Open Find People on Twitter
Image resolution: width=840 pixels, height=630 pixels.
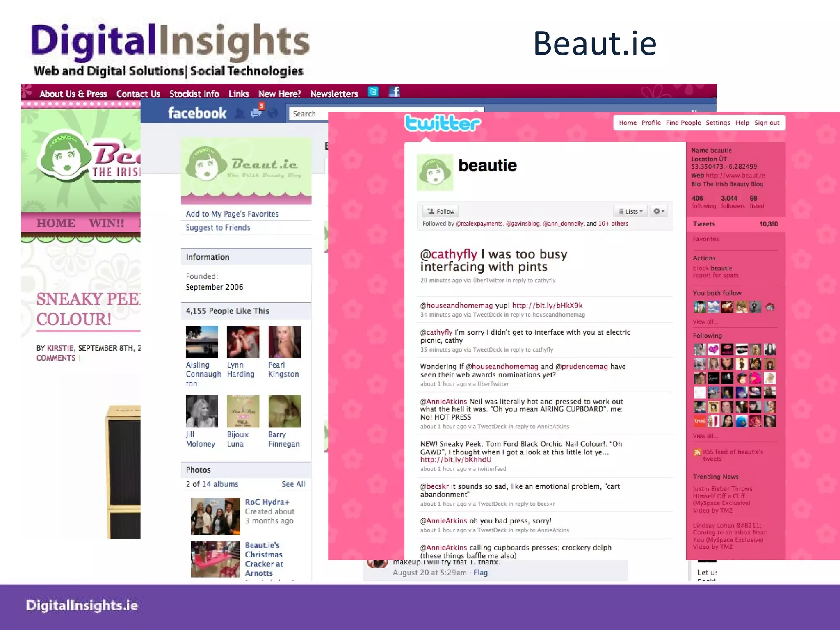click(683, 123)
